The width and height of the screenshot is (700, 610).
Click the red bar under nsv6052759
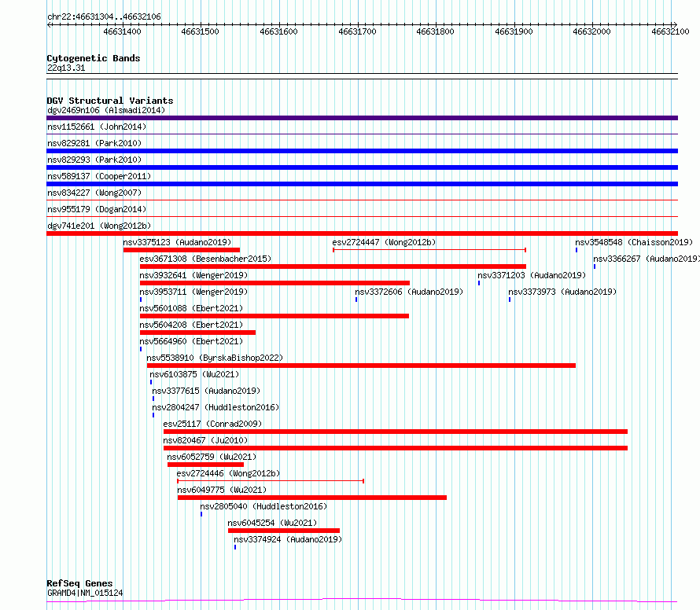tap(206, 465)
